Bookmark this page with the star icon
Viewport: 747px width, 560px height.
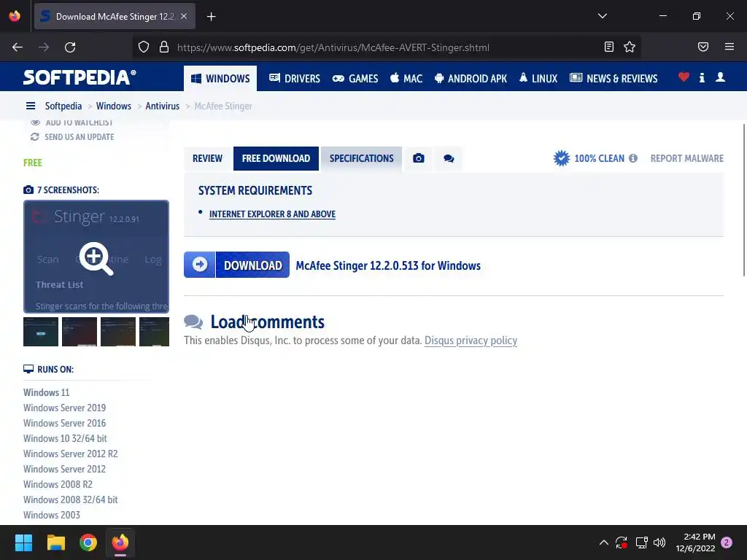click(x=630, y=47)
